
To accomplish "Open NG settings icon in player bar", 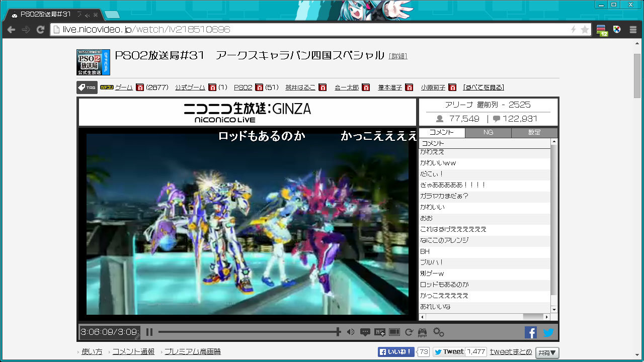I will click(x=380, y=332).
